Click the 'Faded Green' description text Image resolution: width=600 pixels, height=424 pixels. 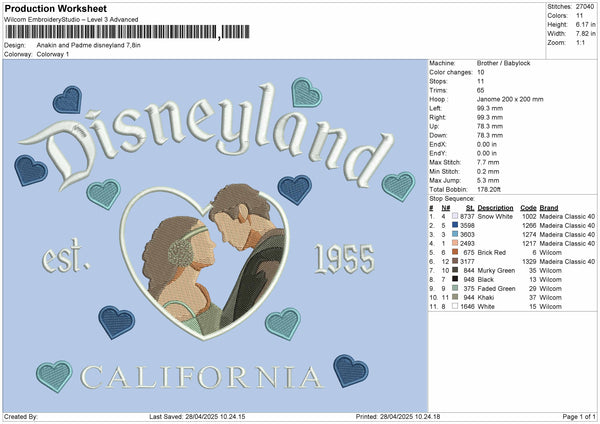click(x=496, y=289)
